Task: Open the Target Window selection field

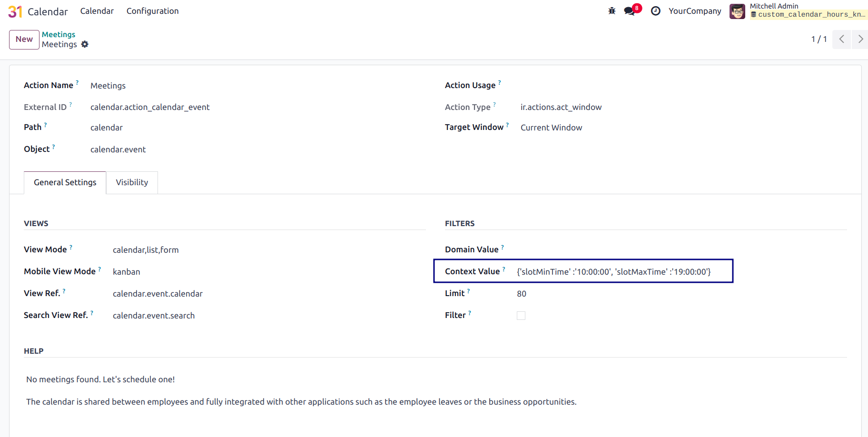Action: (x=551, y=128)
